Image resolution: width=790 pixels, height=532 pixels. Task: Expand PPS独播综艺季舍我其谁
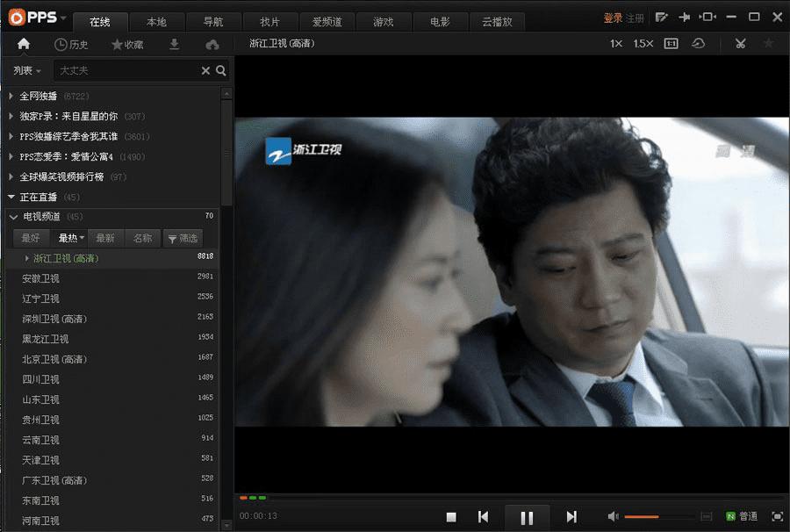[x=11, y=136]
